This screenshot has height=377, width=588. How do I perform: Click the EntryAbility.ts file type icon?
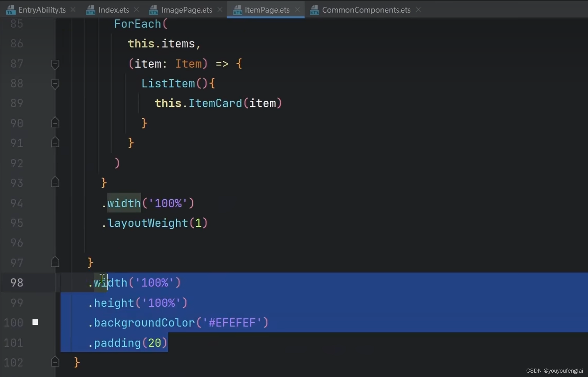pos(11,10)
